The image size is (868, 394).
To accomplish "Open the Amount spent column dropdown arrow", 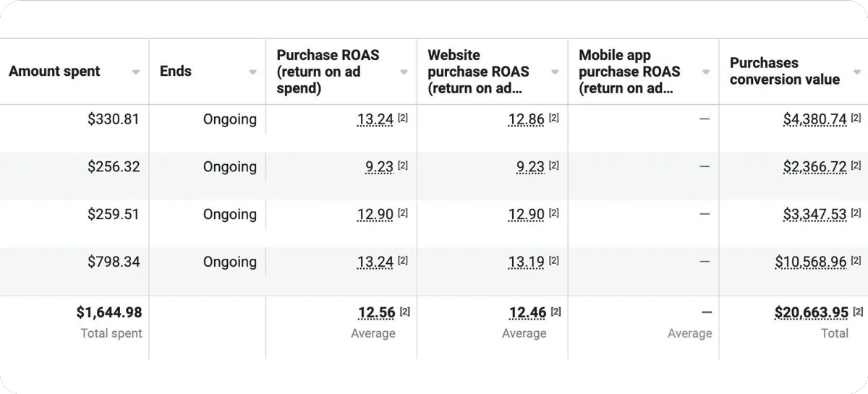I will click(135, 72).
